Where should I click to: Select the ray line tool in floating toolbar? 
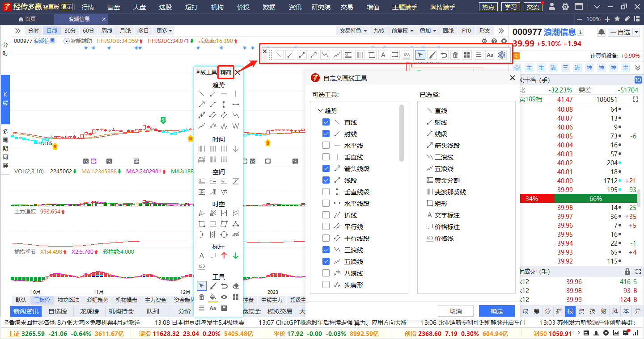click(290, 55)
